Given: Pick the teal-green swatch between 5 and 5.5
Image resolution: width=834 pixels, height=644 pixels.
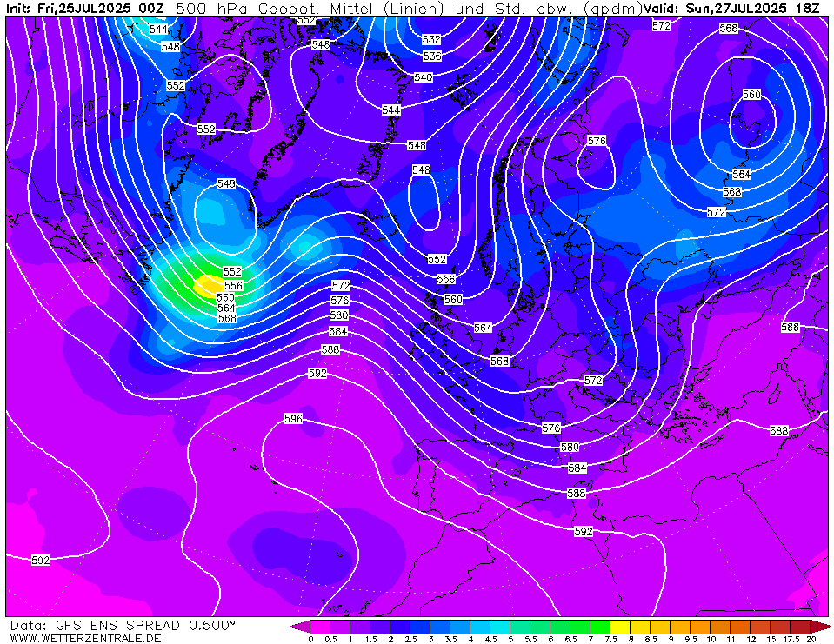Looking at the screenshot, I should 521,627.
